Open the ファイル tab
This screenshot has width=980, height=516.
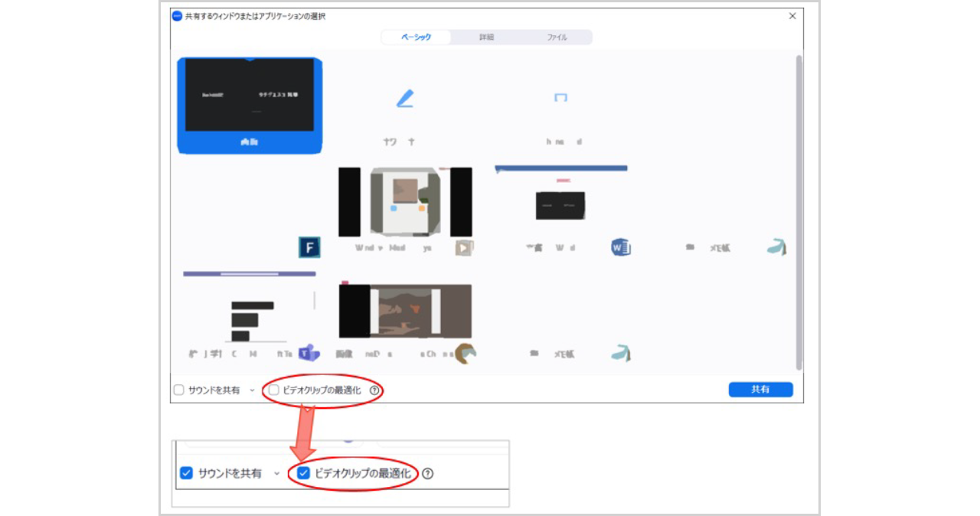(557, 37)
